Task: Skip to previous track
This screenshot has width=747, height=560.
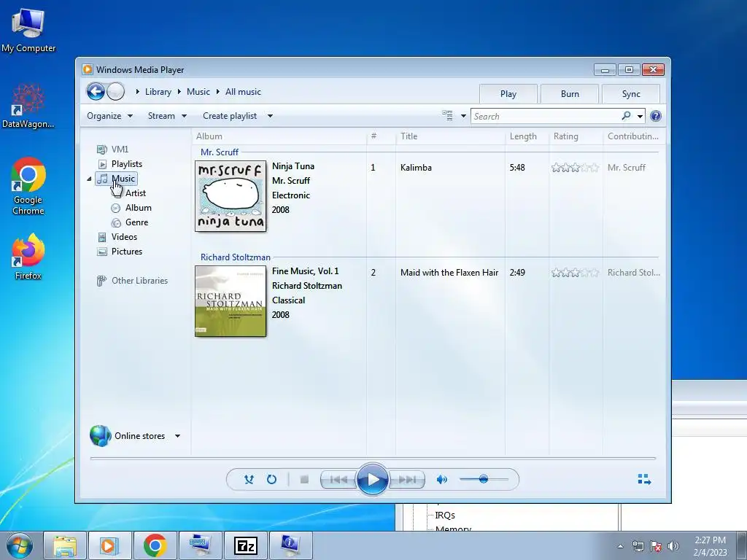Action: 338,479
